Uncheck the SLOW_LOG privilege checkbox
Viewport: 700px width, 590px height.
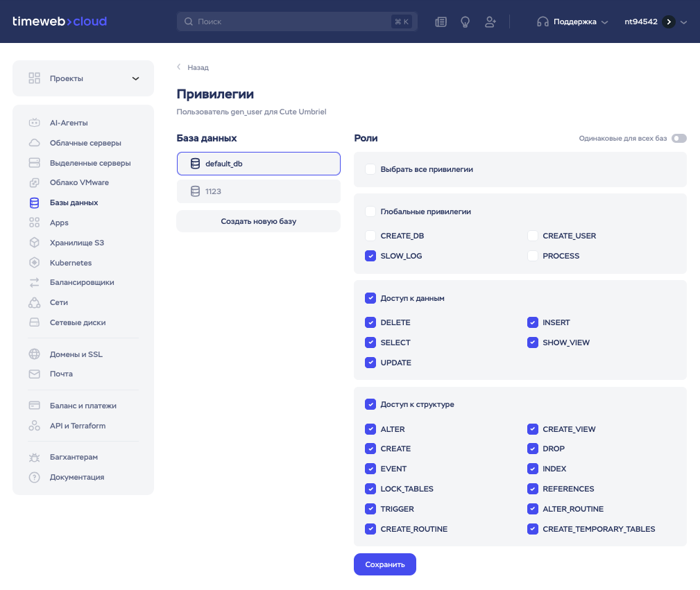(x=370, y=256)
